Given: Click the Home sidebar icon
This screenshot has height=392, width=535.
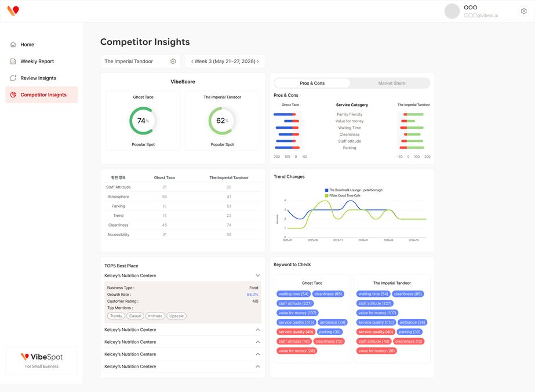Looking at the screenshot, I should point(13,45).
